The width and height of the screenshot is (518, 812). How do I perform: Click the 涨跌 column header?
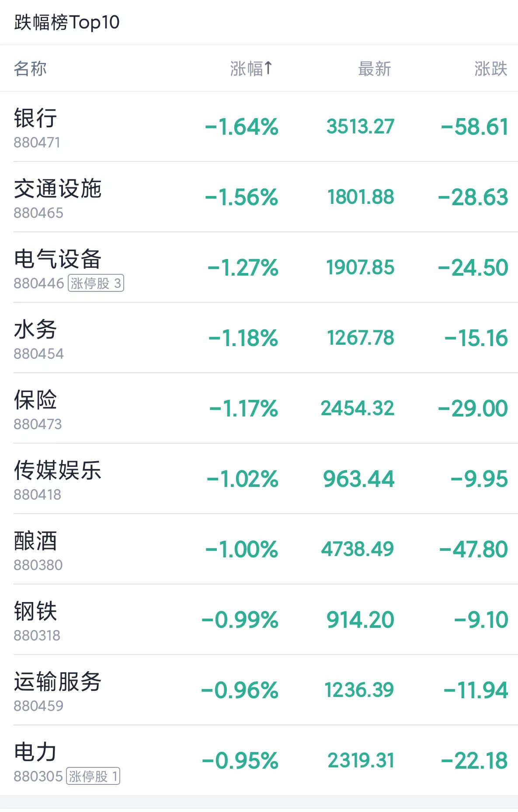coord(491,69)
